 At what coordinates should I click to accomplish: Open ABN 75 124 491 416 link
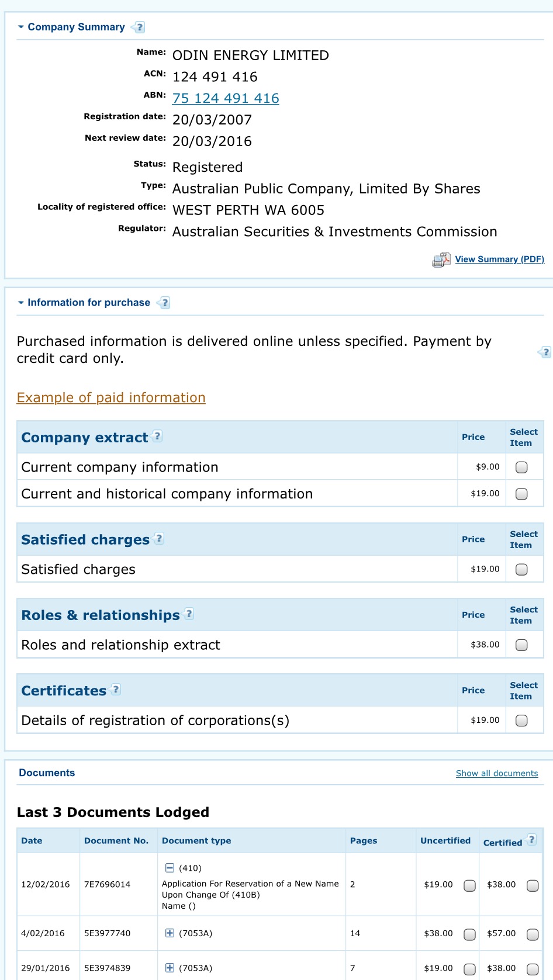(226, 98)
